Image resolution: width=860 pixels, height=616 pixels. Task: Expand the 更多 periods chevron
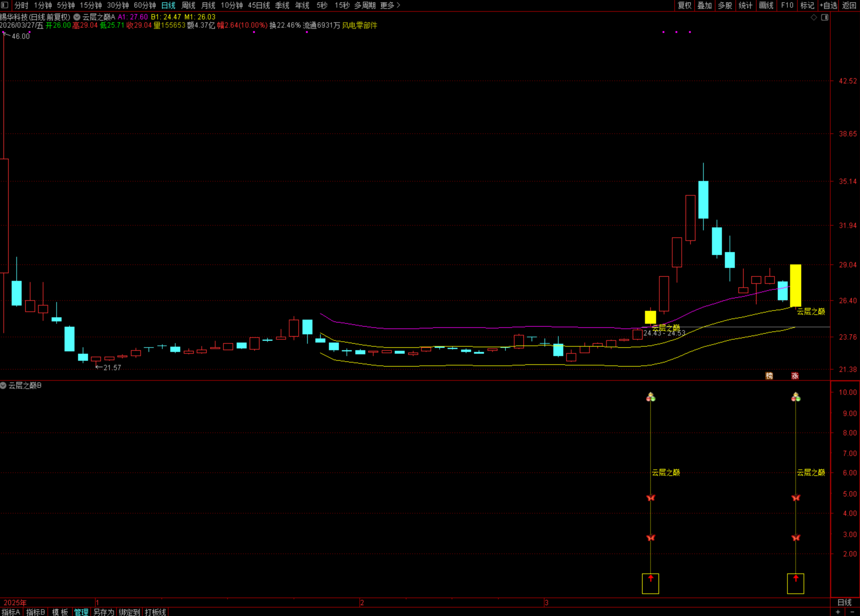pos(398,5)
